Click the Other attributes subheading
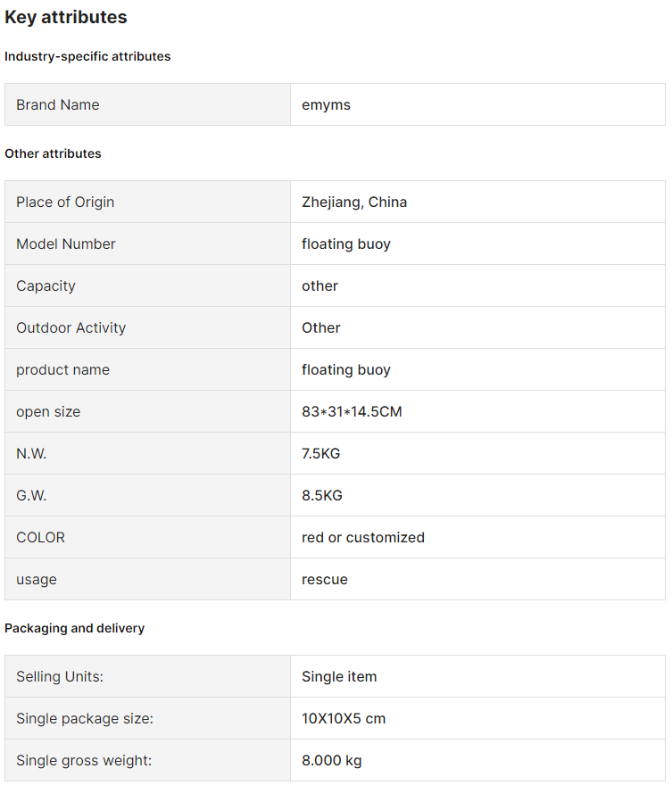The height and width of the screenshot is (785, 672). point(53,153)
